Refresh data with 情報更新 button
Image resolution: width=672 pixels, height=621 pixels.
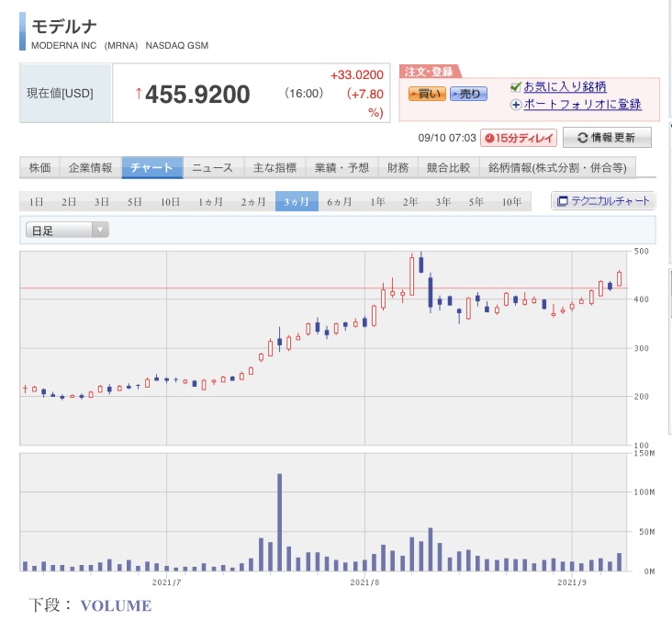click(607, 137)
